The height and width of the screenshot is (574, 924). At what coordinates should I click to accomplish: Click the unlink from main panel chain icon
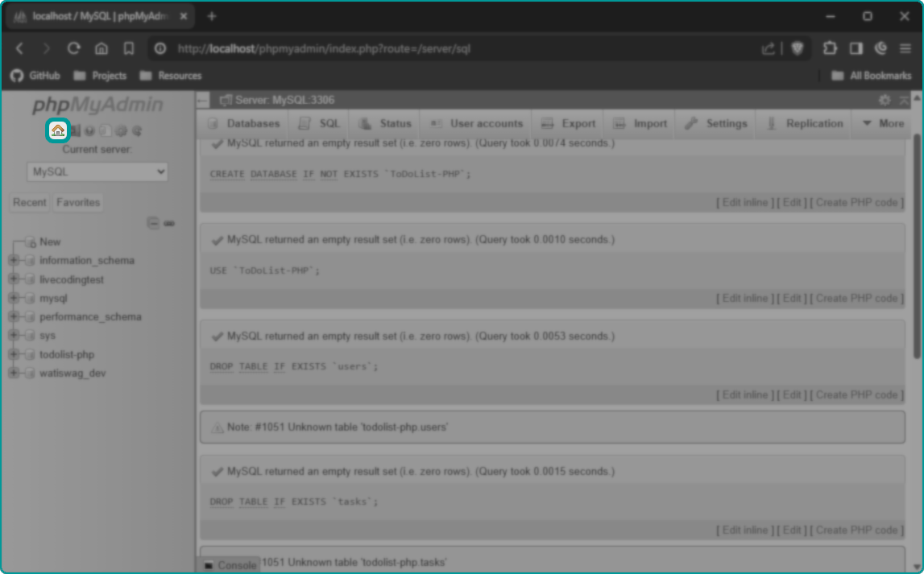click(x=169, y=223)
